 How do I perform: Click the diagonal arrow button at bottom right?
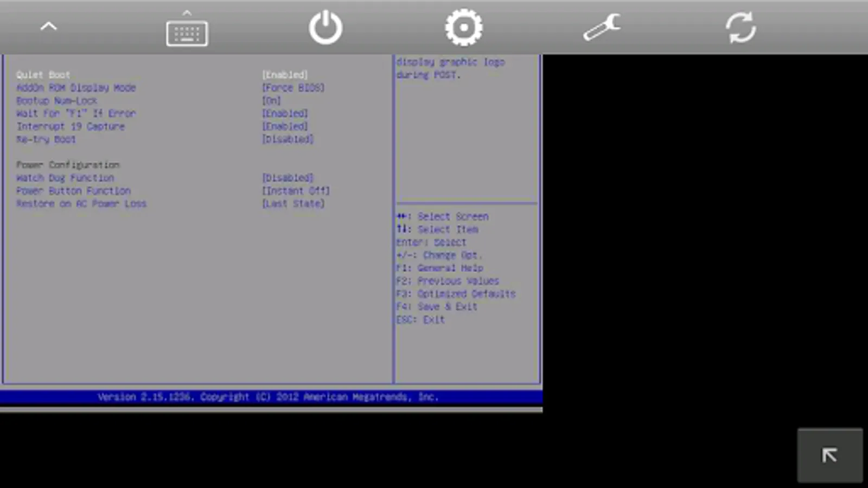pyautogui.click(x=829, y=455)
